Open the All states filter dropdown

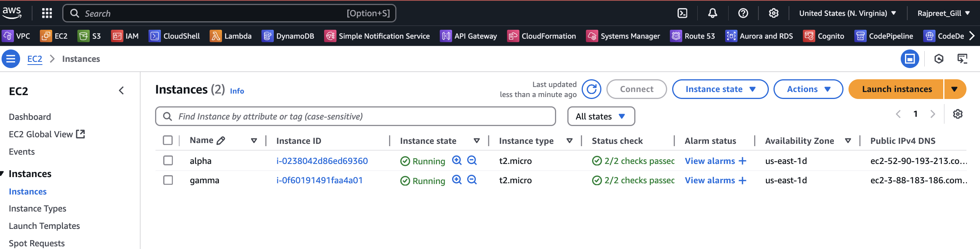click(601, 116)
